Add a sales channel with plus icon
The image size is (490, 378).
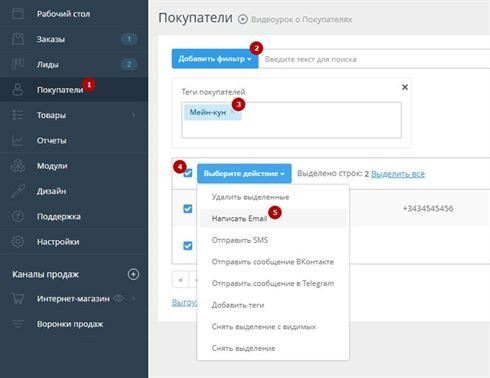(x=133, y=274)
